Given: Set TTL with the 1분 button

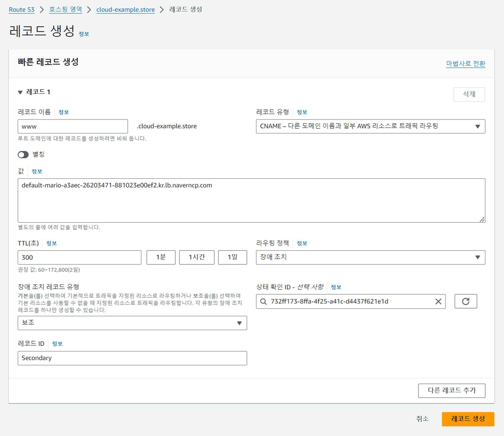Looking at the screenshot, I should [x=161, y=257].
